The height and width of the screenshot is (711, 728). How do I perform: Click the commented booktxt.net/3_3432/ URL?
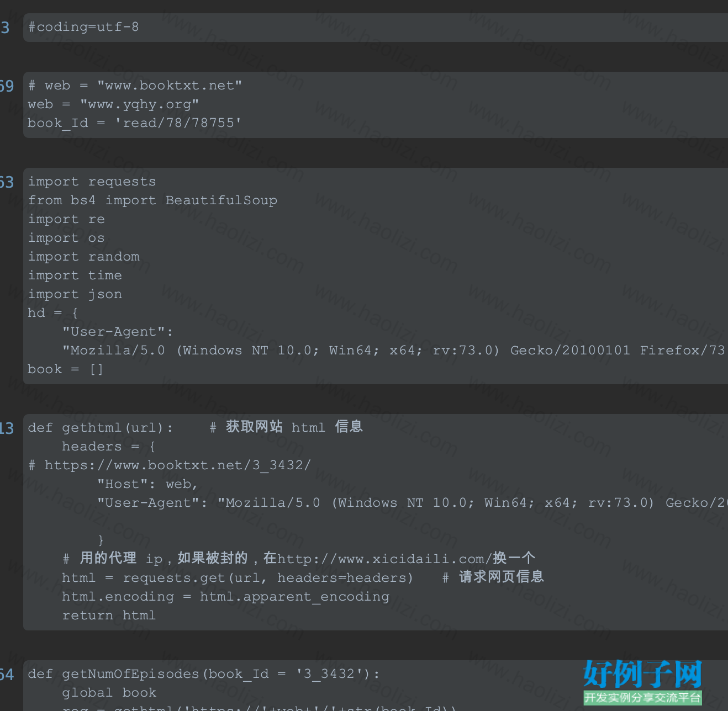tap(170, 465)
